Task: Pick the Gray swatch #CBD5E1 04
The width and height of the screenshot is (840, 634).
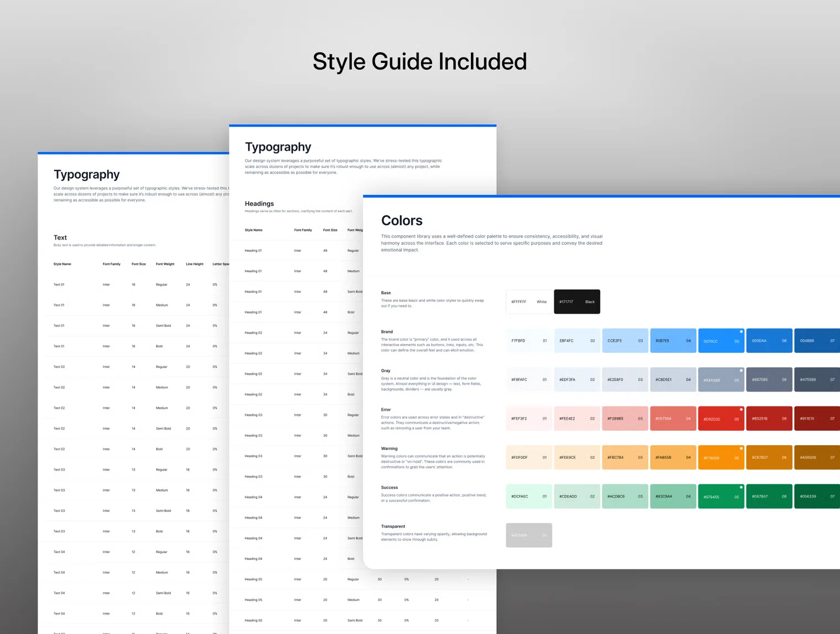Action: coord(673,379)
